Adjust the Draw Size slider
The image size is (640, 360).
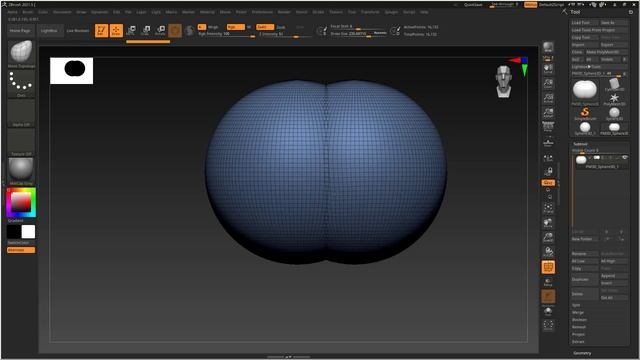click(x=357, y=34)
